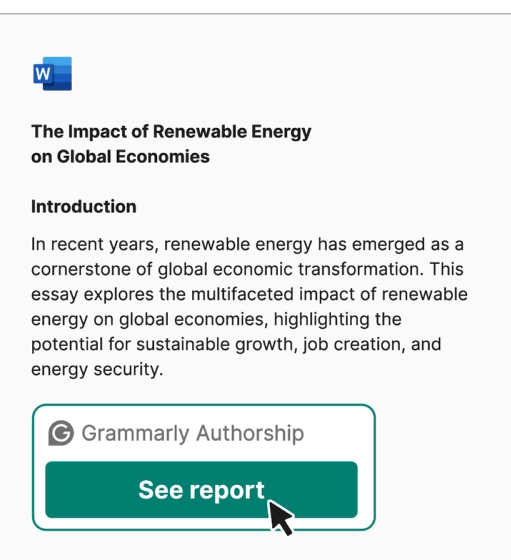Click the word "multifaceted" in the paragraph
511x560 pixels.
(242, 294)
